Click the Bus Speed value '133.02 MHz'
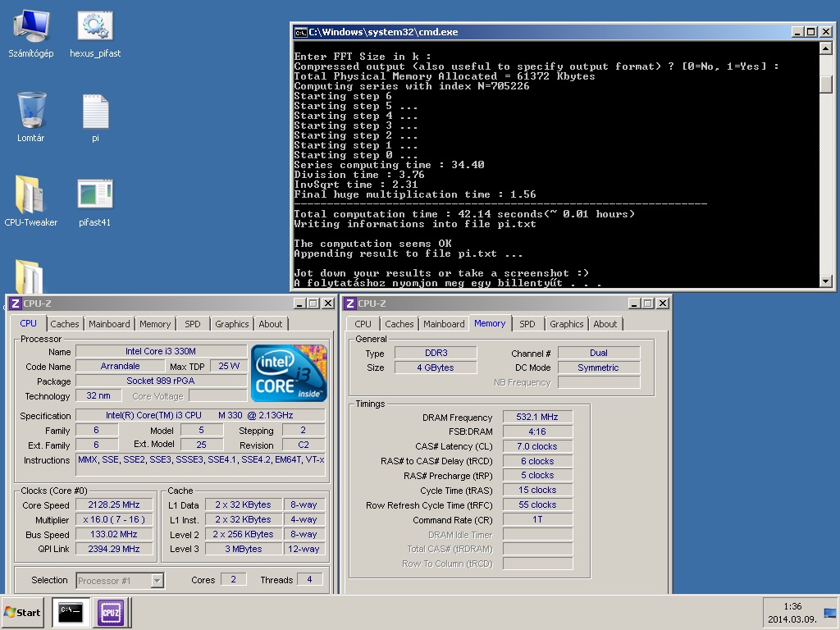This screenshot has height=630, width=840. point(114,534)
